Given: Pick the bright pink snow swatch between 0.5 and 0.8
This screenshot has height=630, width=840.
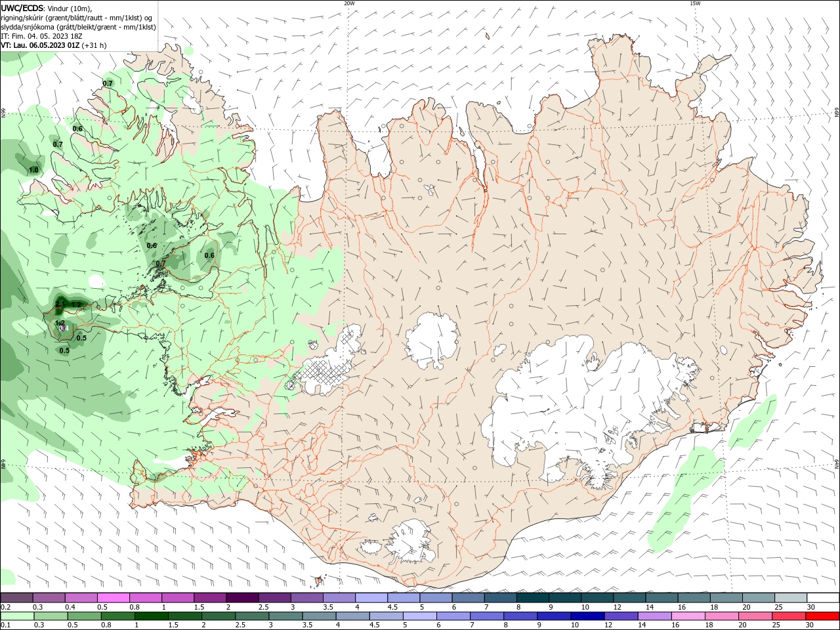Looking at the screenshot, I should coord(113,598).
